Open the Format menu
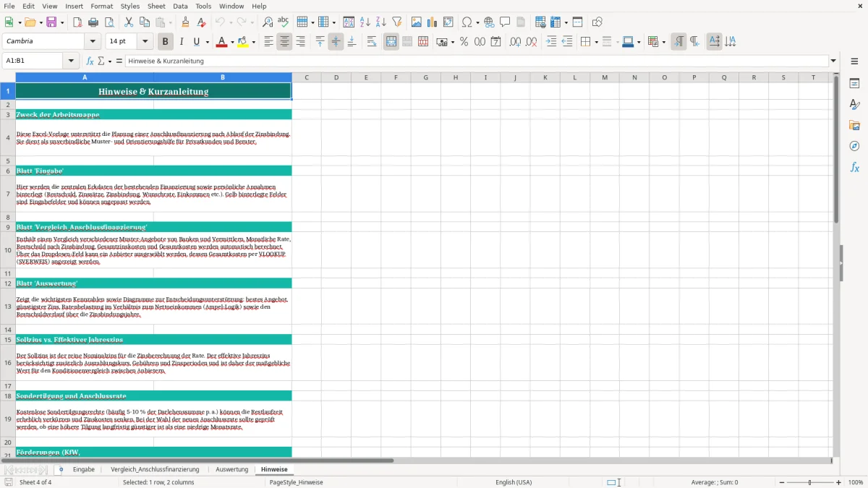Image resolution: width=868 pixels, height=488 pixels. click(102, 6)
